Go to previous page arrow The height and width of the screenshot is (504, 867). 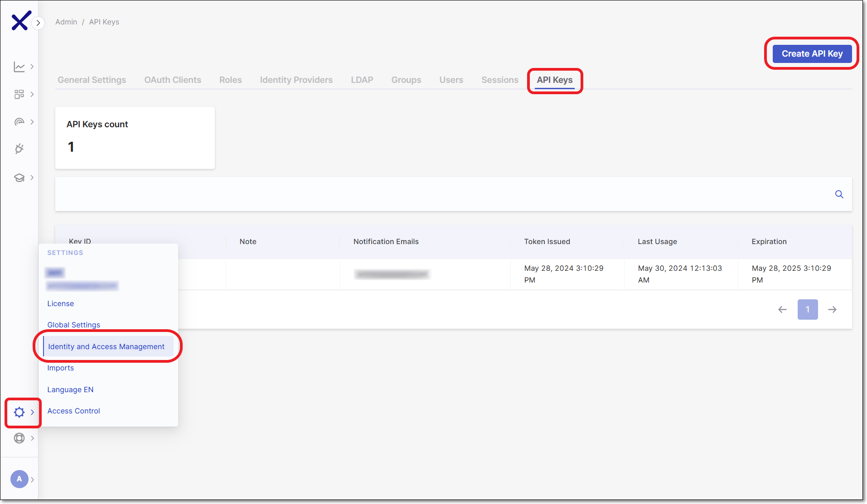click(x=782, y=310)
